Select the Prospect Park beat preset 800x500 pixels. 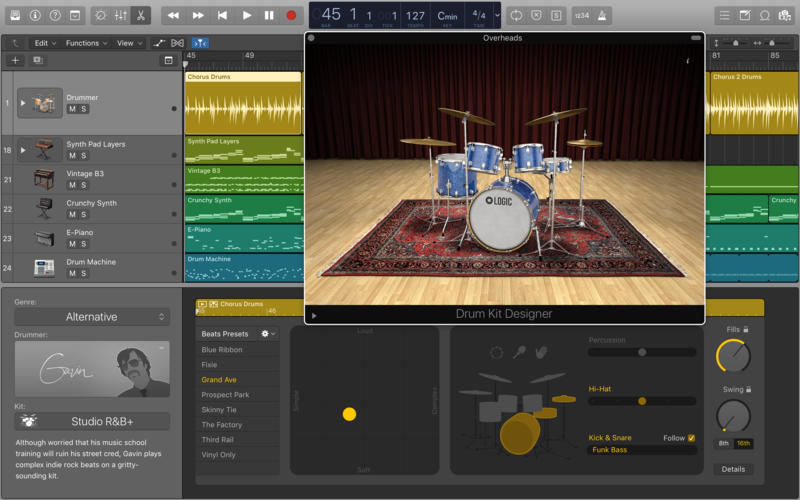(225, 395)
